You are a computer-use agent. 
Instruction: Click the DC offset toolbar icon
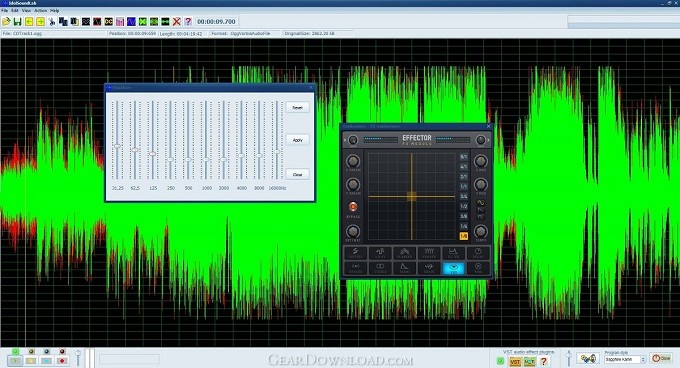108,21
